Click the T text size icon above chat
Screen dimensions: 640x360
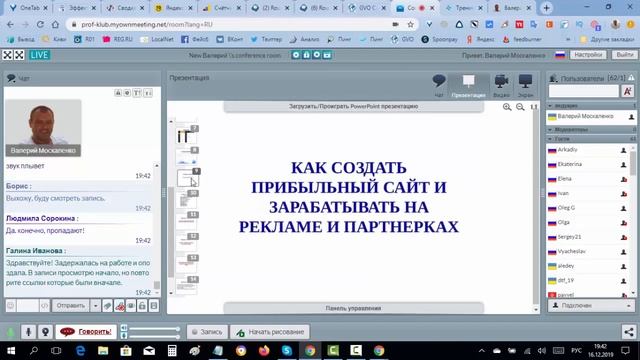[x=137, y=93]
